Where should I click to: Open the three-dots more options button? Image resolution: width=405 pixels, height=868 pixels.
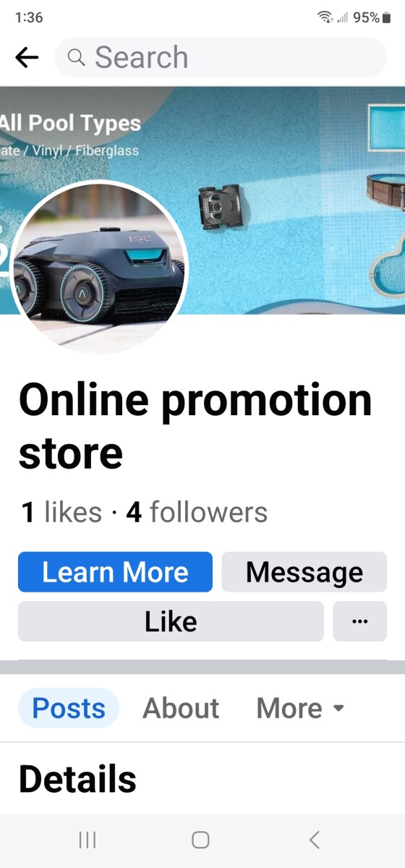[359, 621]
